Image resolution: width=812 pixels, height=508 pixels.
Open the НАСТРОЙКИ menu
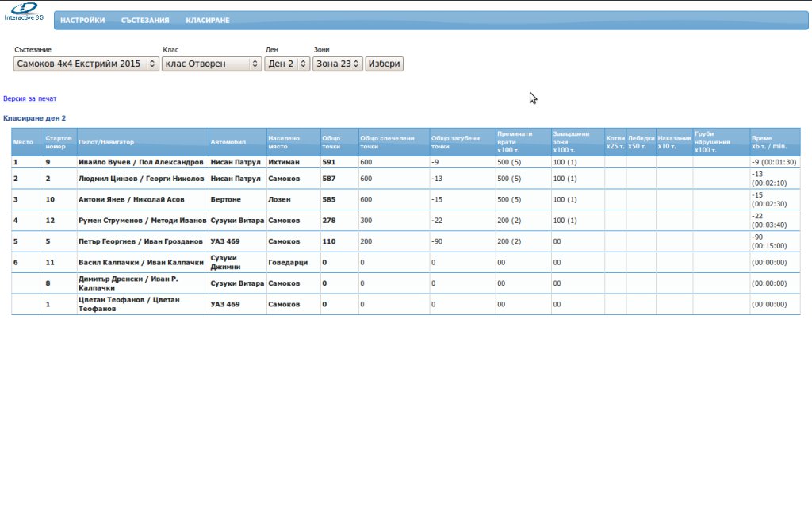coord(82,21)
